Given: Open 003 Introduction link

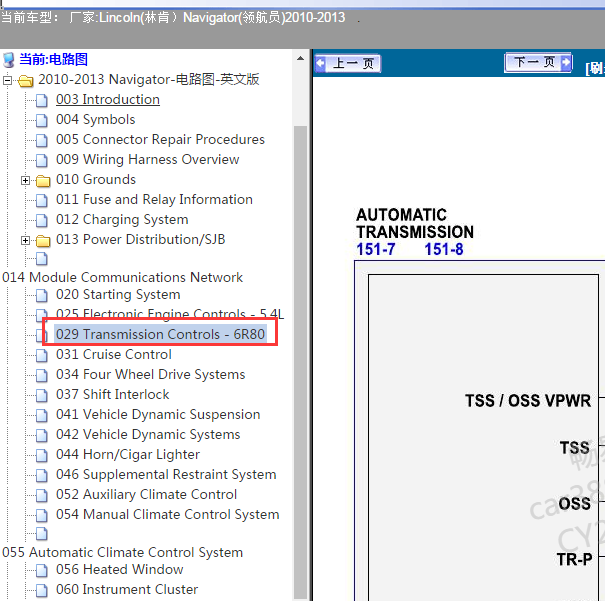Looking at the screenshot, I should (108, 100).
